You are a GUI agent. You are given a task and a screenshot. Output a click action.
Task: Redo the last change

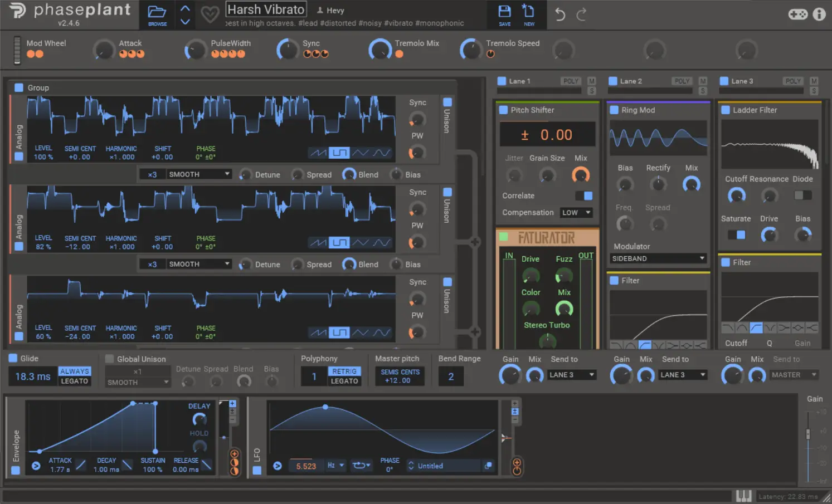(x=581, y=15)
